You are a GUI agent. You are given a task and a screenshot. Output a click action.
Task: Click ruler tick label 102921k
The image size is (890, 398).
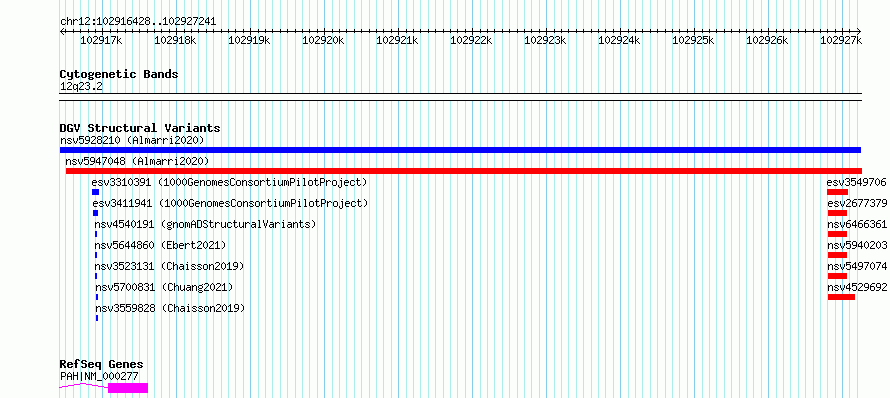click(397, 40)
